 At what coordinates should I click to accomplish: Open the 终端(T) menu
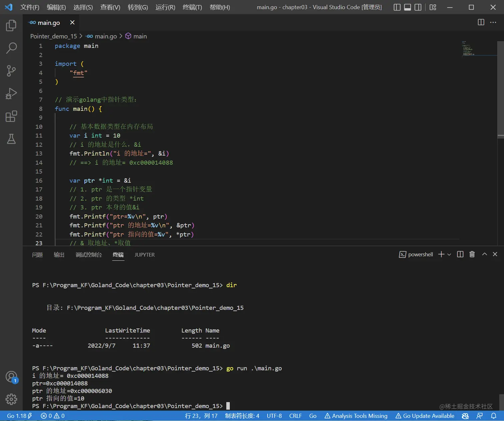point(192,7)
